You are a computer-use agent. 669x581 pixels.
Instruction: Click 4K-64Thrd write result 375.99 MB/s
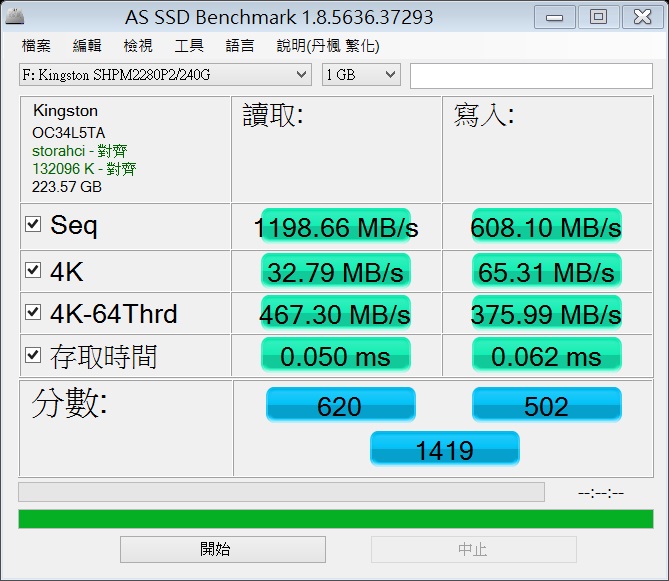tap(546, 313)
